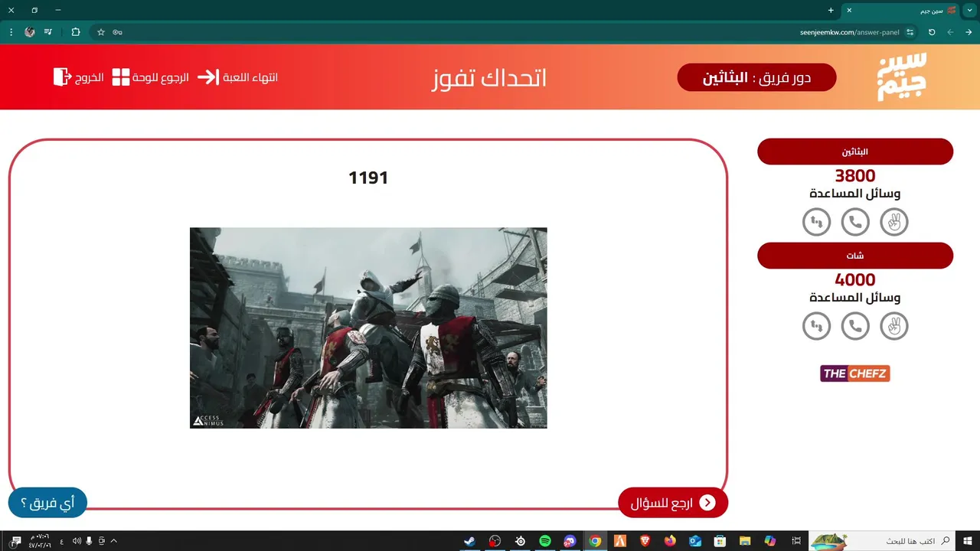Click the البثاثين team name bar
The width and height of the screenshot is (980, 551).
[x=855, y=152]
